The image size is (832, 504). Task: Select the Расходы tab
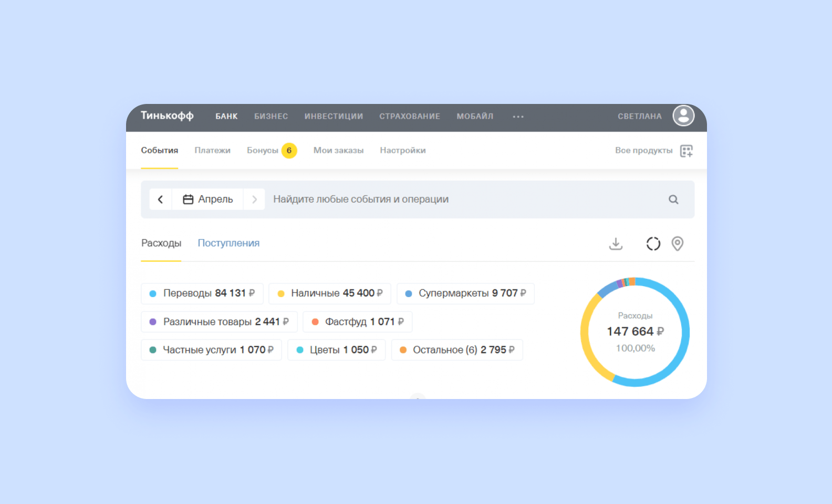(161, 243)
